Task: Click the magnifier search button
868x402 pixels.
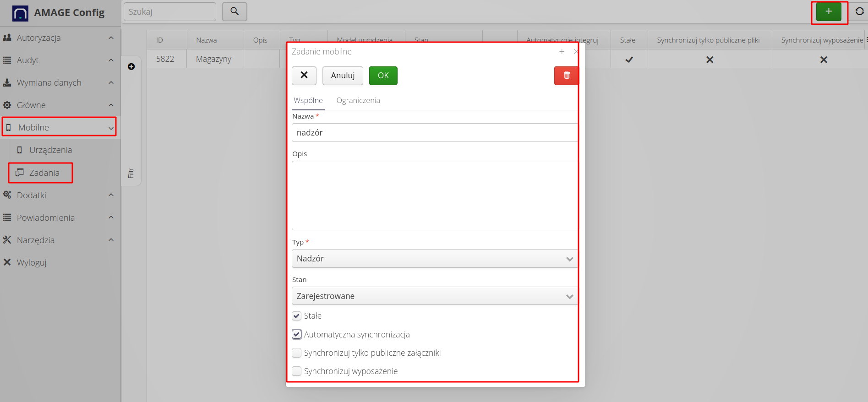Action: tap(234, 11)
